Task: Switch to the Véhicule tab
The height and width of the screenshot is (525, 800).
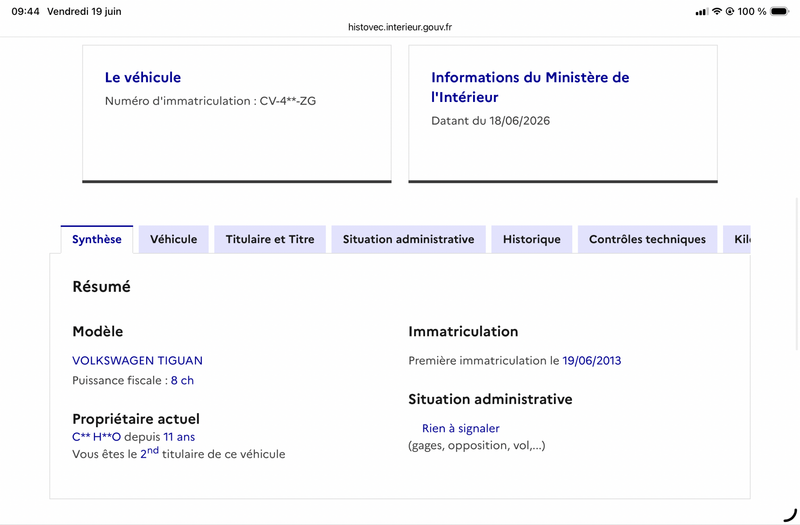Action: point(173,239)
